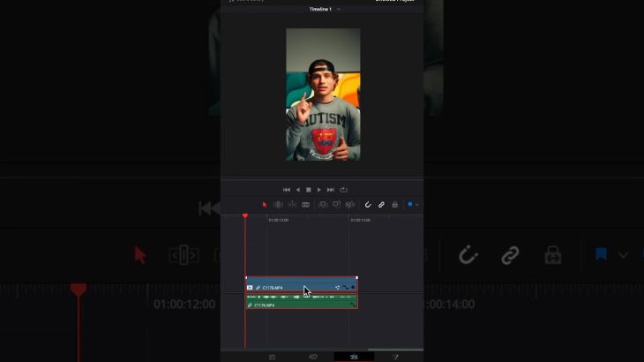
Task: Toggle timeline Snapping magnet
Action: click(x=368, y=205)
